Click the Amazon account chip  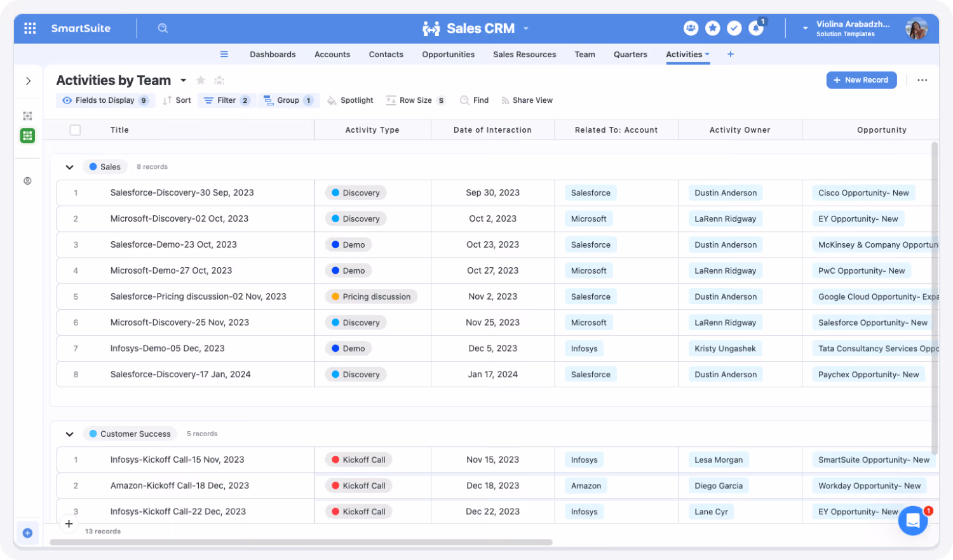[x=586, y=486]
